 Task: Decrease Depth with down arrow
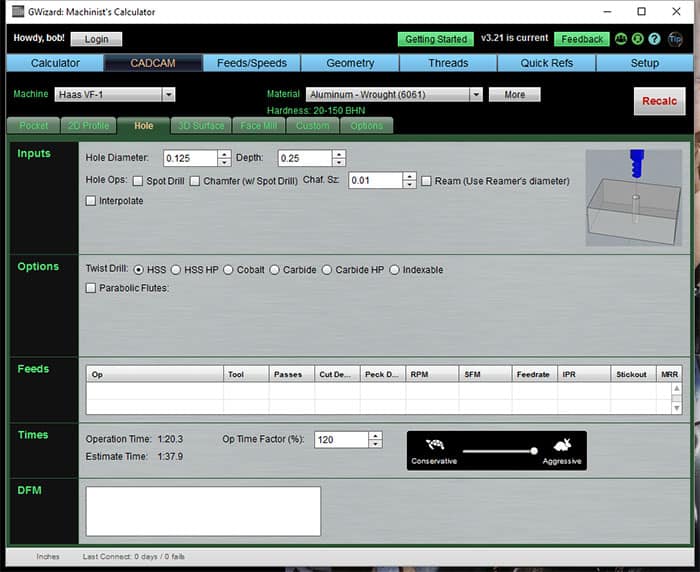339,163
